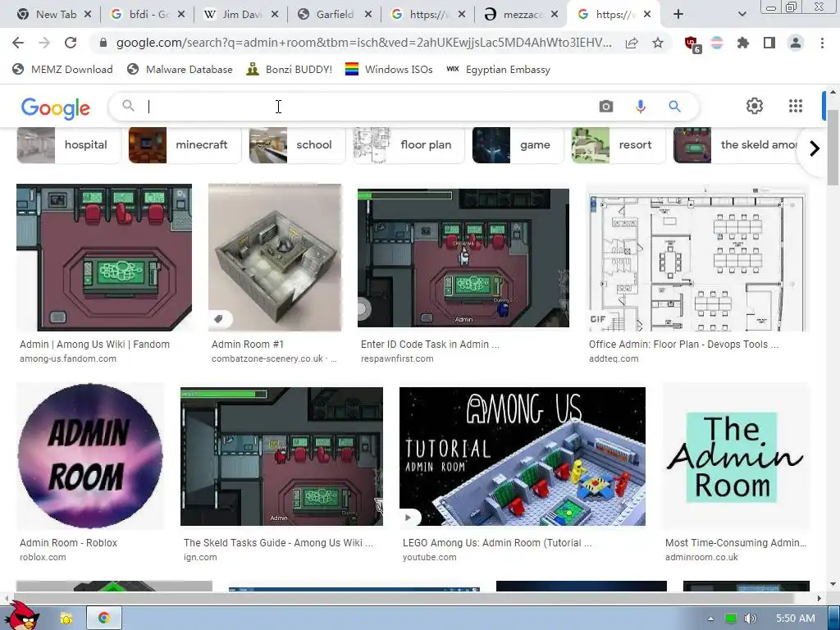Submit search with the blue magnifier

[674, 107]
